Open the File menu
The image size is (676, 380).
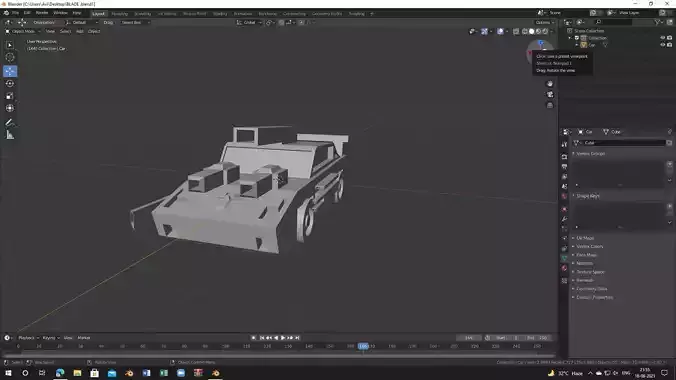tap(16, 13)
